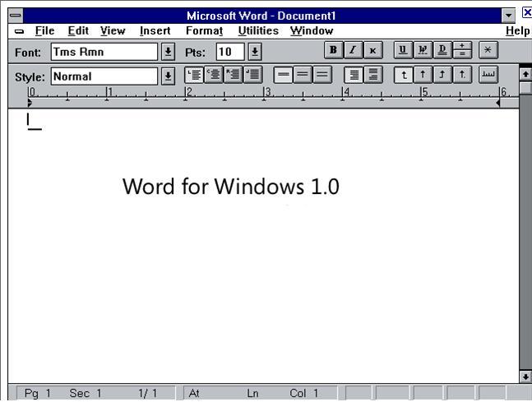Select the right tab stop button

tap(442, 75)
